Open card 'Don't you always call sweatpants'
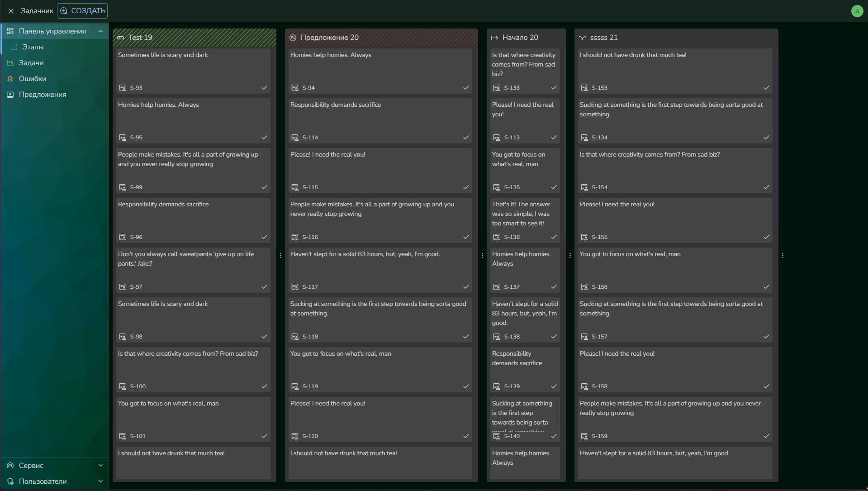This screenshot has width=868, height=491. 193,270
